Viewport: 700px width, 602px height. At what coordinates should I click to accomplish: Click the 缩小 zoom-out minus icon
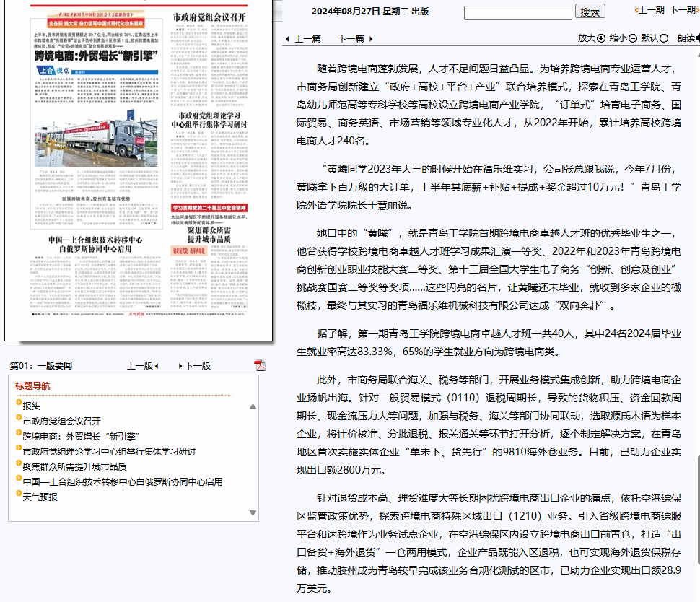click(x=633, y=38)
